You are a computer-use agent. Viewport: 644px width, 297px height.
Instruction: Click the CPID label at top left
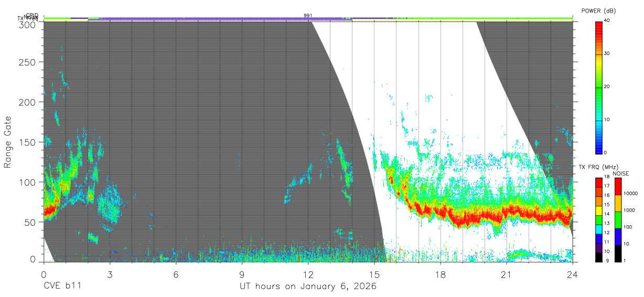click(32, 15)
